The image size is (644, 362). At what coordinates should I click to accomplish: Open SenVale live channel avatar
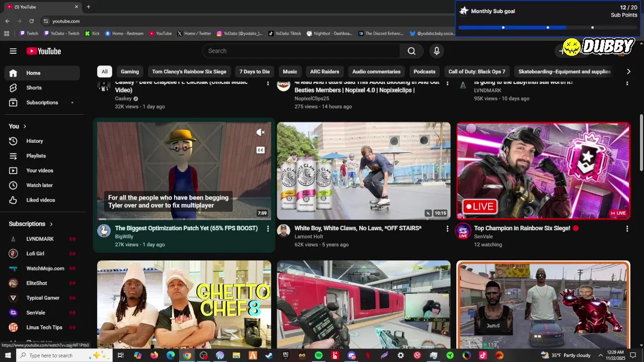point(463,231)
